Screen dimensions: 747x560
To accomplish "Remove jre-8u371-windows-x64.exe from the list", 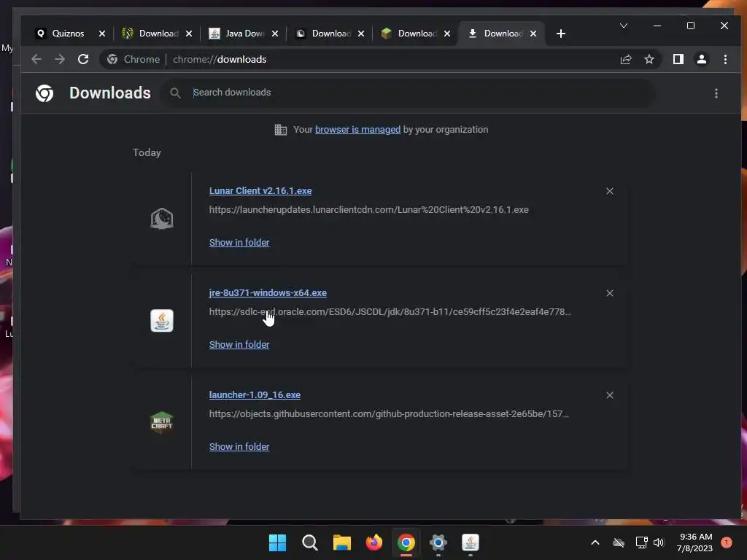I will coord(609,293).
